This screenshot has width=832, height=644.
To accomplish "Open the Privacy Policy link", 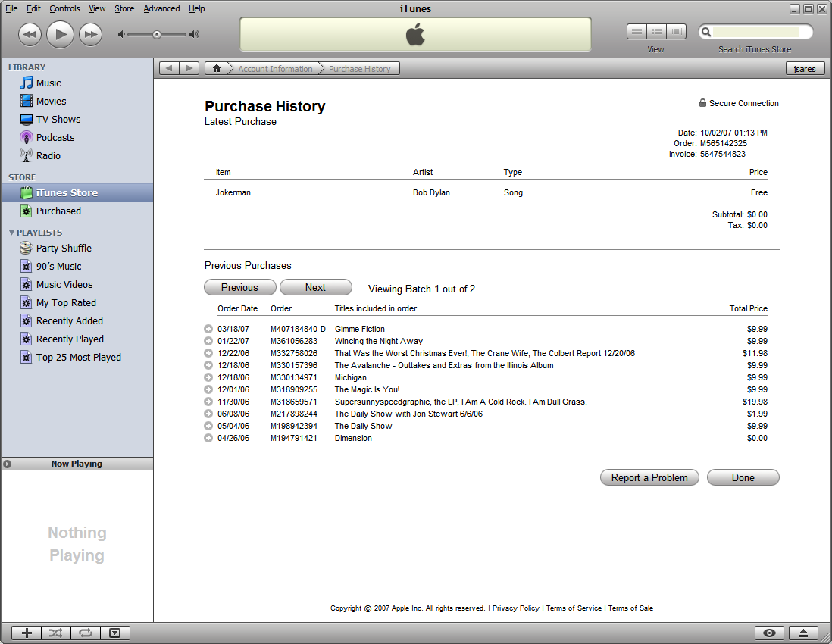I will tap(516, 608).
